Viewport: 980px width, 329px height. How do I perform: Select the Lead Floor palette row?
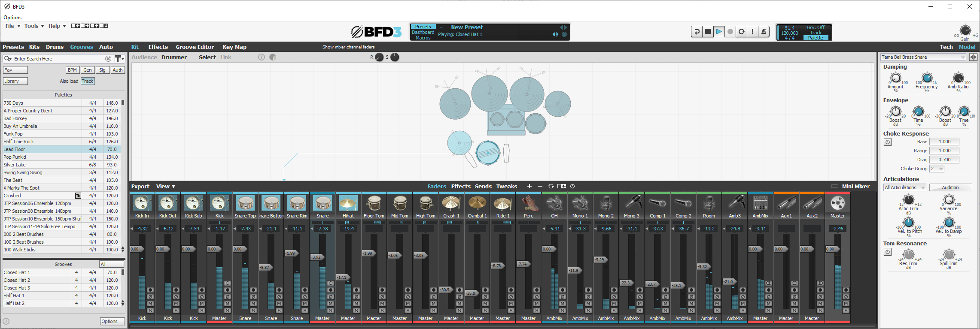(x=61, y=149)
